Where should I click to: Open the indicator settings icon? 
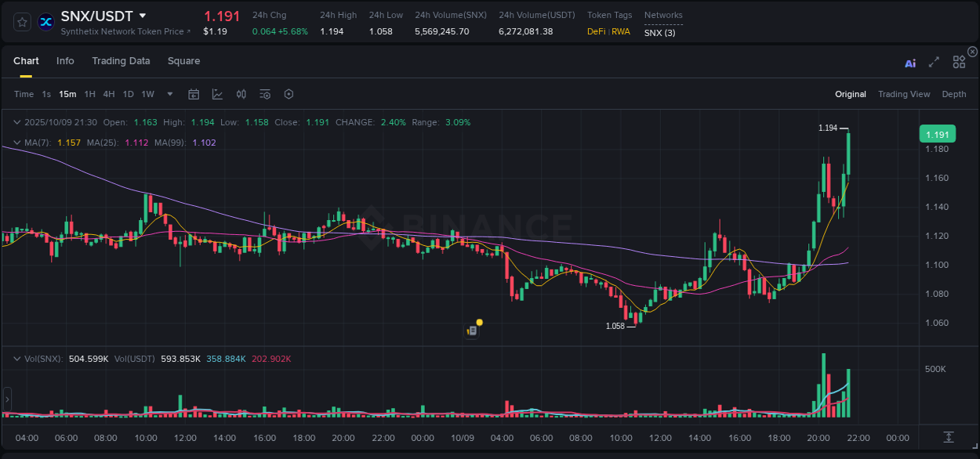click(264, 93)
